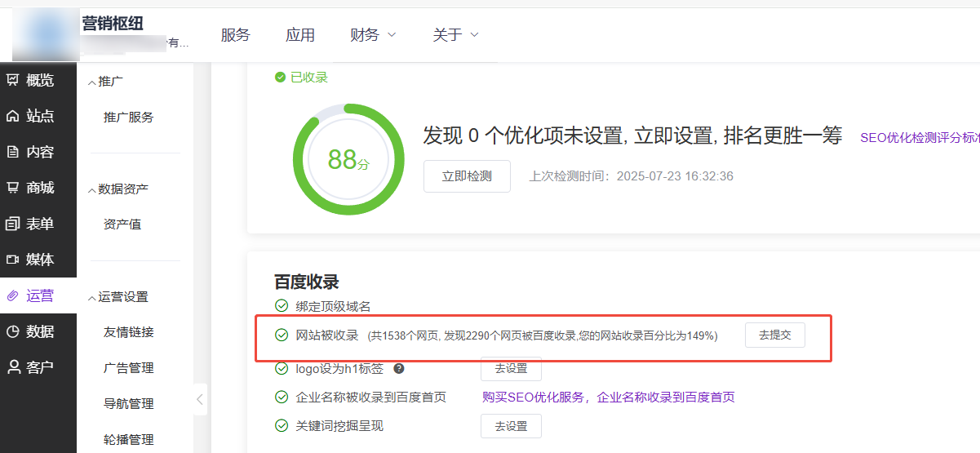980x453 pixels.
Task: Click the green check beside 绑定顶级域名
Action: pyautogui.click(x=282, y=306)
